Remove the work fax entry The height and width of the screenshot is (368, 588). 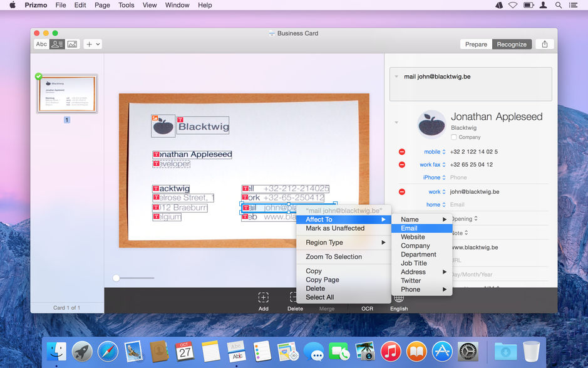[401, 164]
